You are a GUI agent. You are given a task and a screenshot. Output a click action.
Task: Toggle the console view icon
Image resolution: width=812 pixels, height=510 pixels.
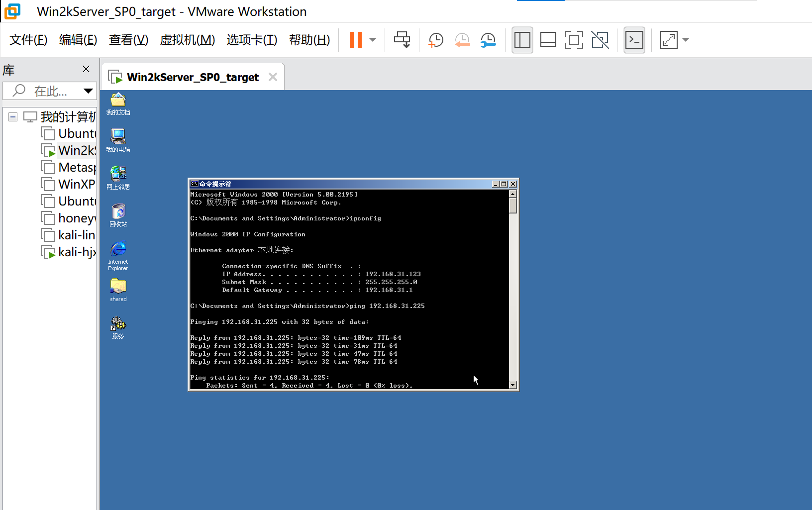tap(634, 40)
